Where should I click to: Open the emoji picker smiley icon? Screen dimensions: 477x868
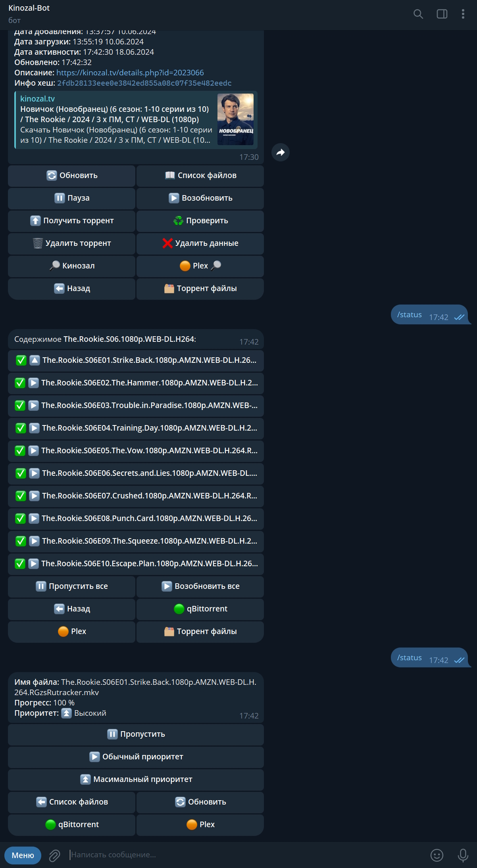click(437, 855)
